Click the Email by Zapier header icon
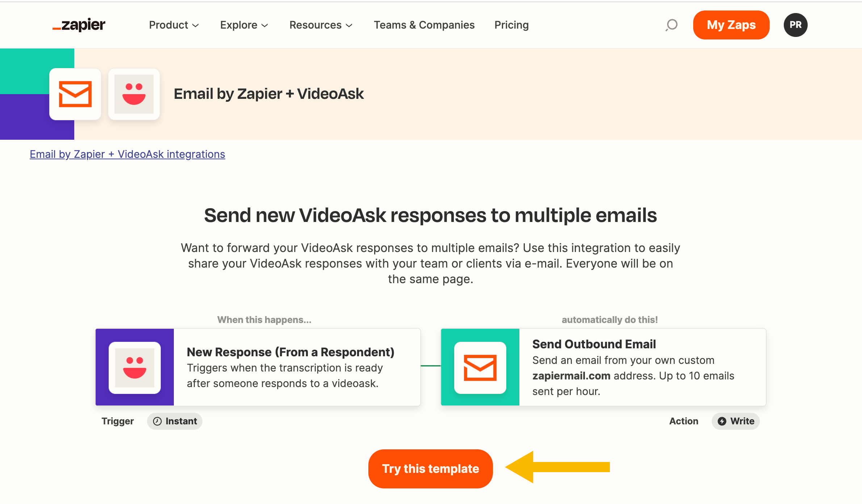Image resolution: width=862 pixels, height=504 pixels. [75, 94]
